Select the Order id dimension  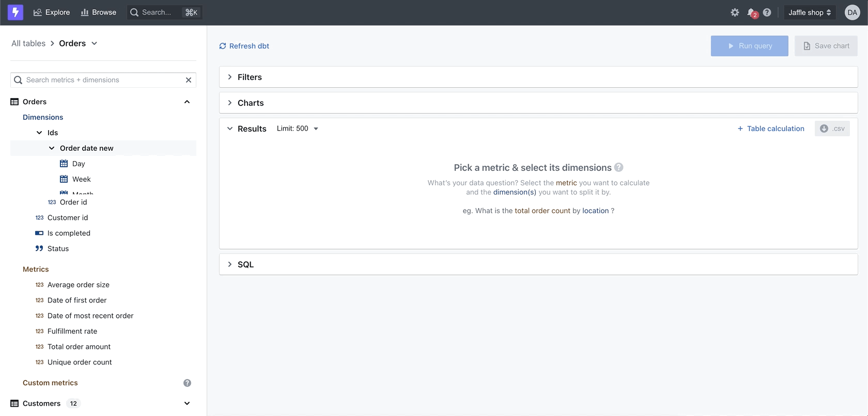[x=73, y=202]
